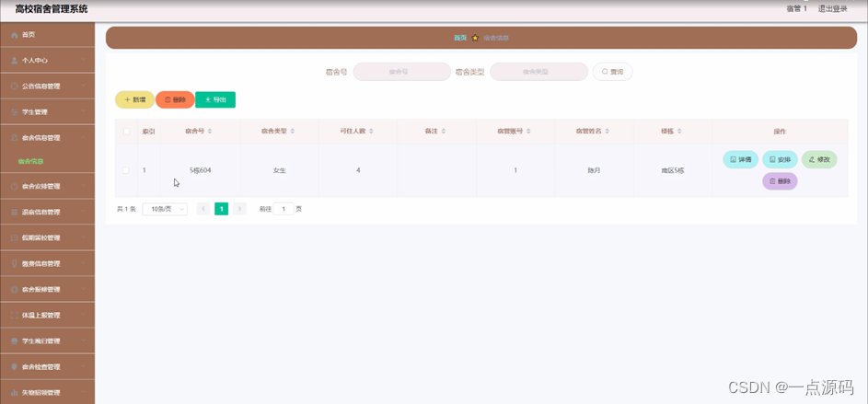
Task: Click the bar chart icon beside 失物招领管理
Action: point(15,393)
